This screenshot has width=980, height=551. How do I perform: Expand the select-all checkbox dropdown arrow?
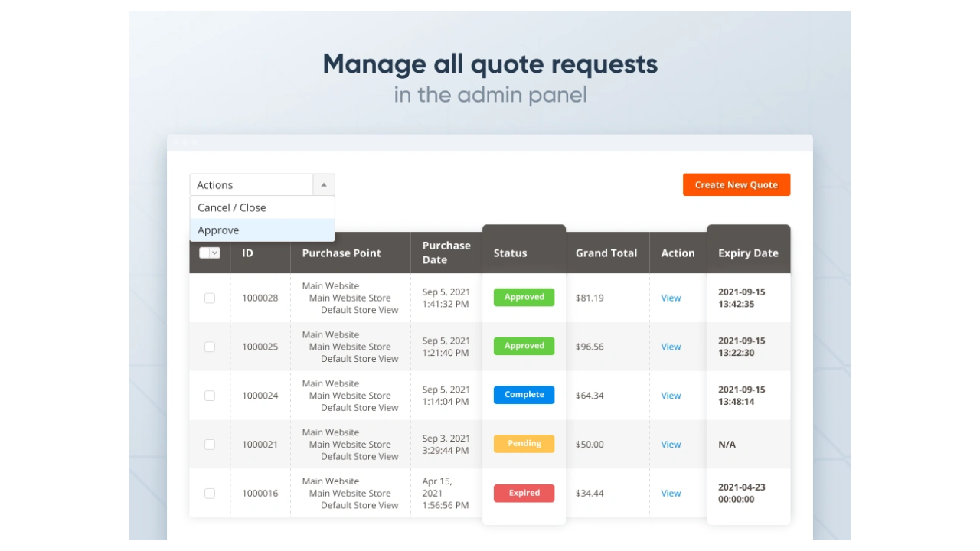tap(215, 253)
